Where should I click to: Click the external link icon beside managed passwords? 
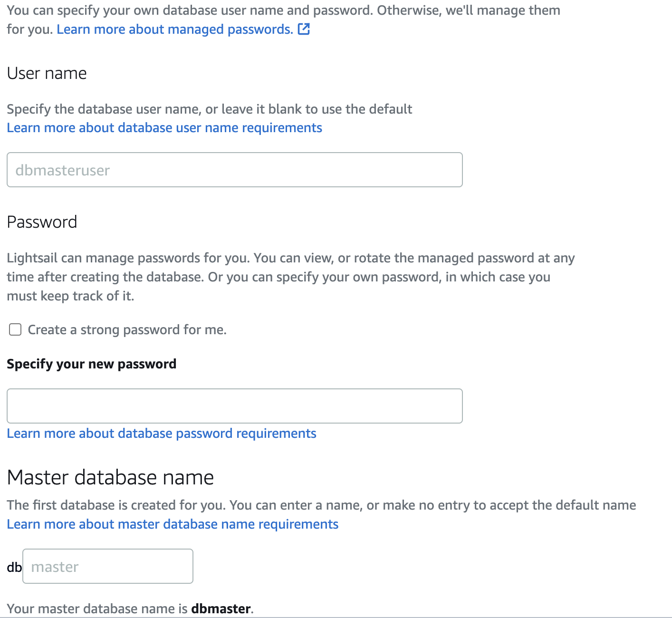pyautogui.click(x=304, y=29)
